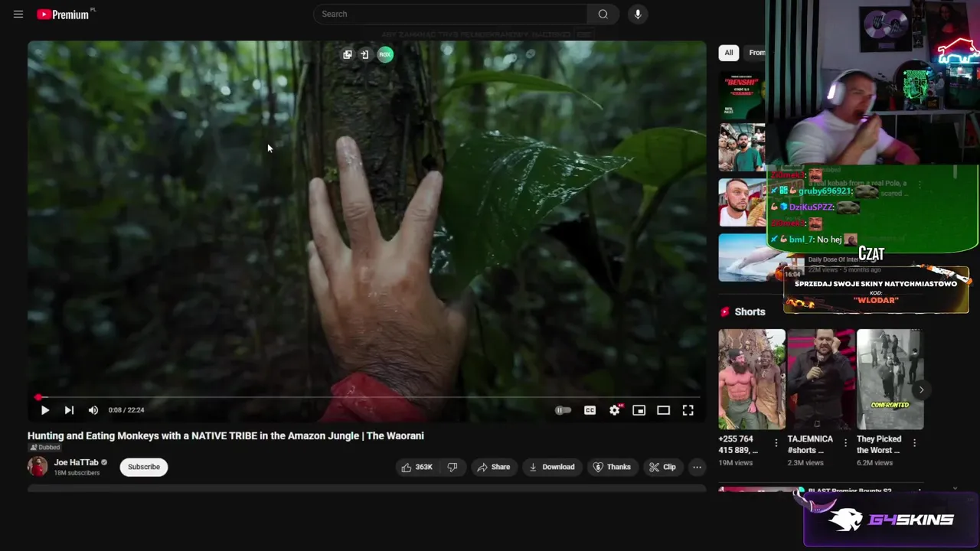Open the bearded man recommended thumbnail

pos(742,202)
